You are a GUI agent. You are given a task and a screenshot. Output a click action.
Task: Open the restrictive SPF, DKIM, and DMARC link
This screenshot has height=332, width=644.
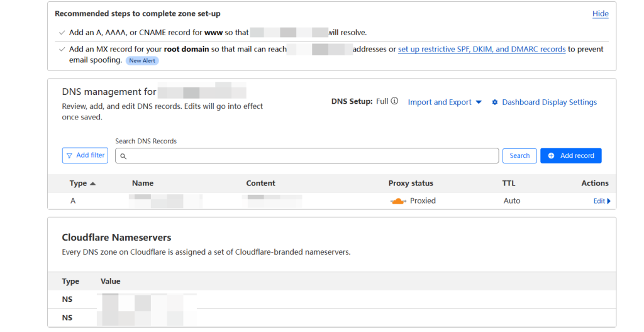(x=482, y=49)
